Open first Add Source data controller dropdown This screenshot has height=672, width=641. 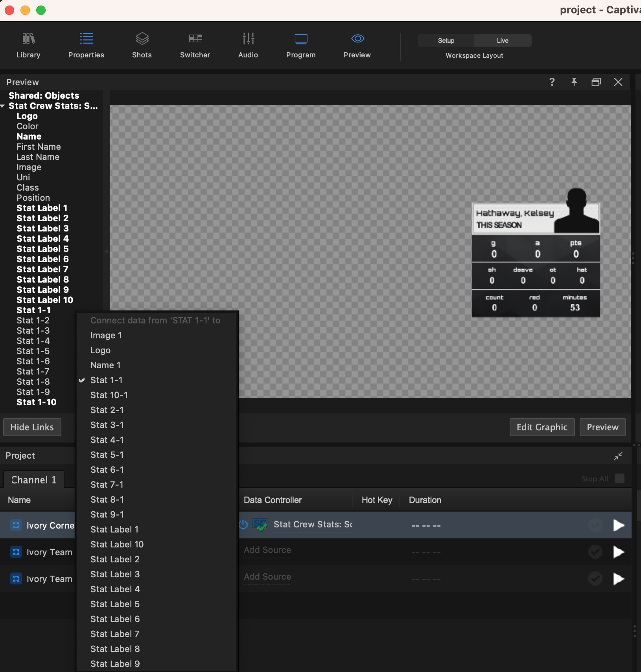tap(267, 550)
